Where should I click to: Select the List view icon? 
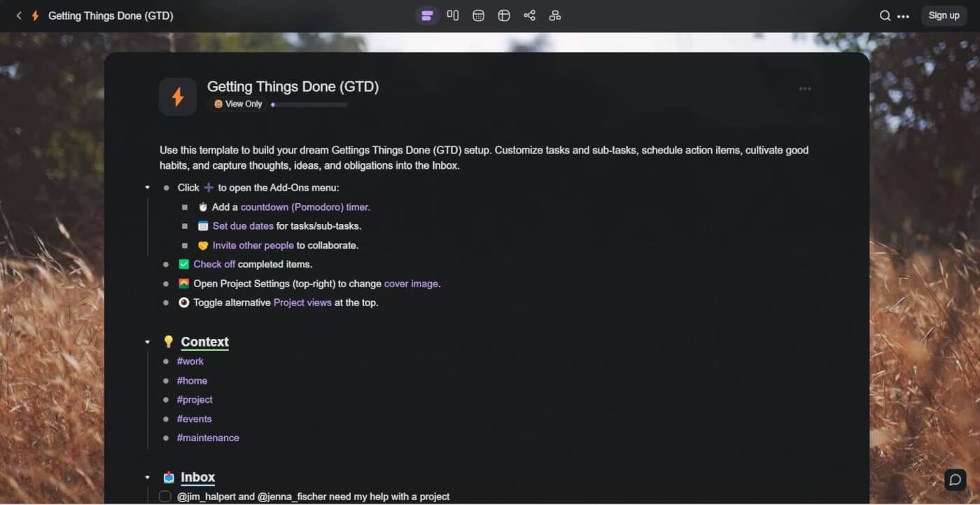tap(428, 15)
